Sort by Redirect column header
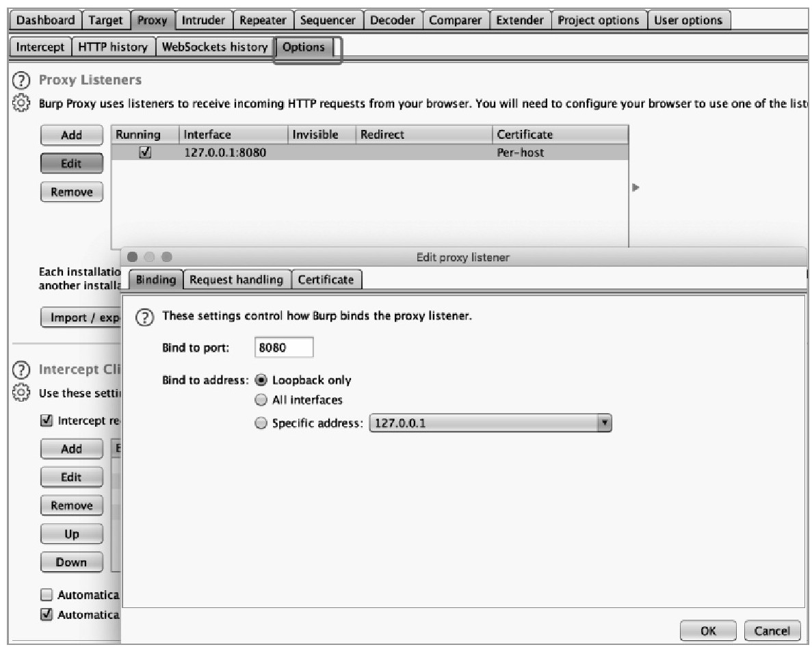This screenshot has height=647, width=812. 424,135
